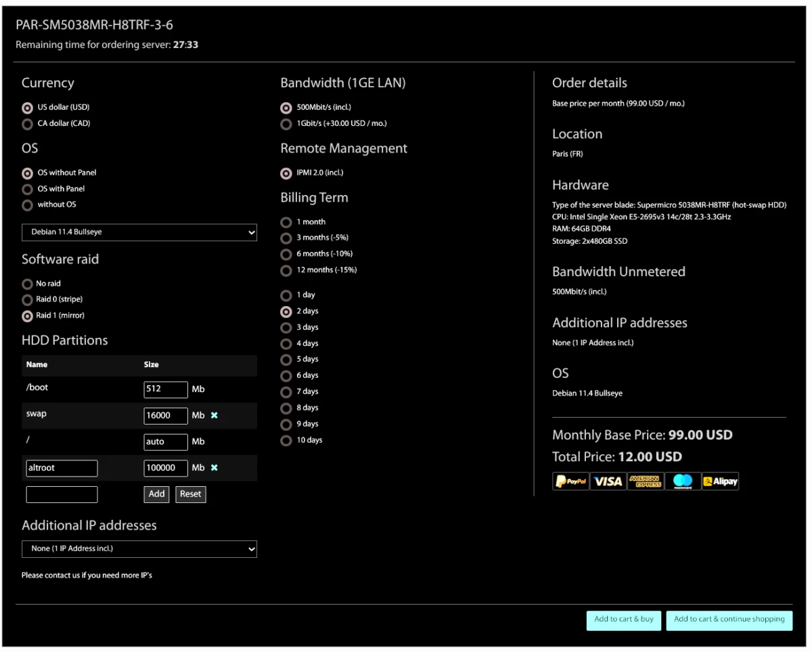Screen dimensions: 812x652
Task: Select 12 months billing term
Action: (x=286, y=270)
